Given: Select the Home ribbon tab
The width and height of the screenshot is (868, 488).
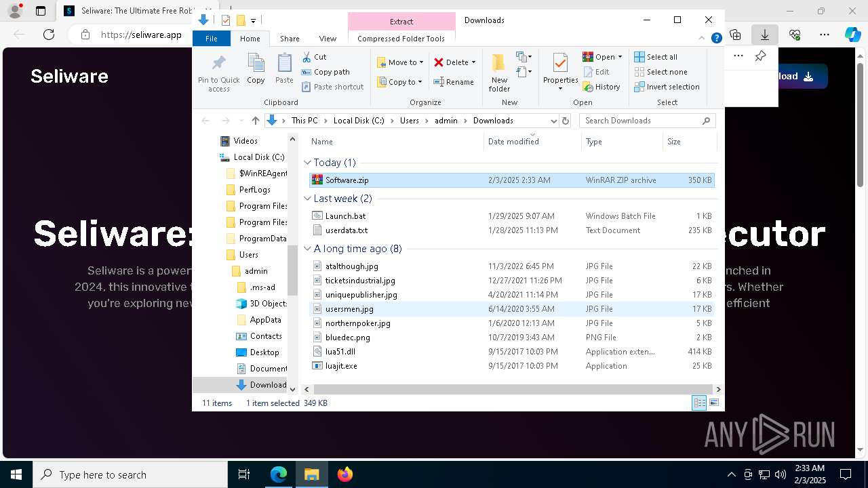Looking at the screenshot, I should [x=250, y=39].
